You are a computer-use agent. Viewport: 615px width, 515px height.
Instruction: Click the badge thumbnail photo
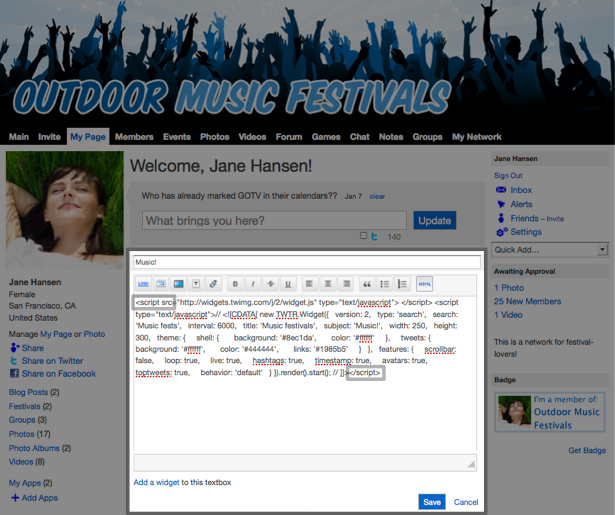point(514,411)
